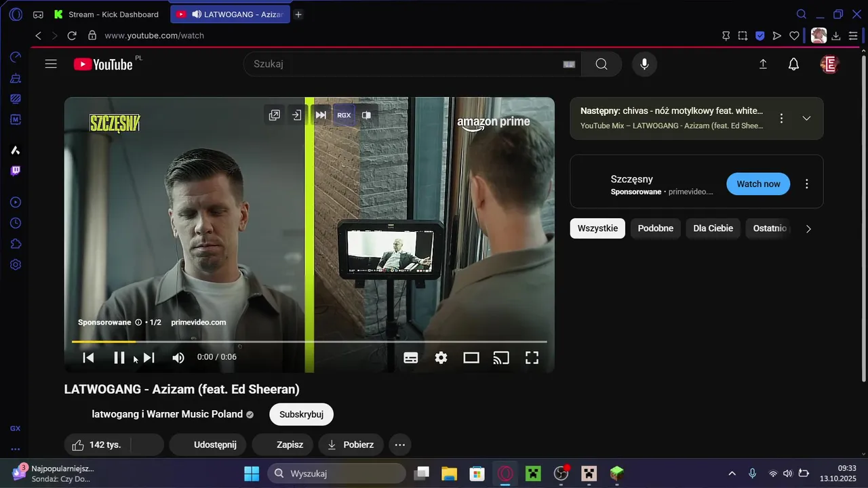The image size is (868, 488).
Task: Open Windows Start menu
Action: click(x=252, y=473)
